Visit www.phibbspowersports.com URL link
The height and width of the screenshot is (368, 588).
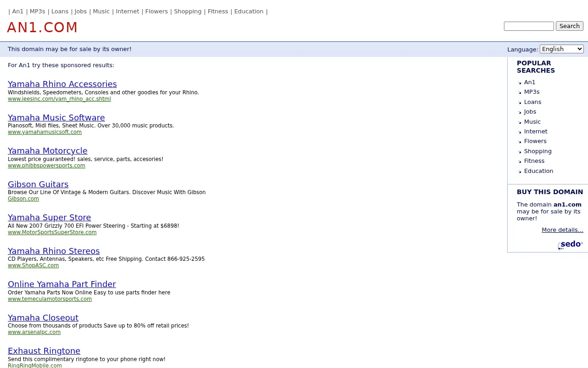(x=46, y=166)
